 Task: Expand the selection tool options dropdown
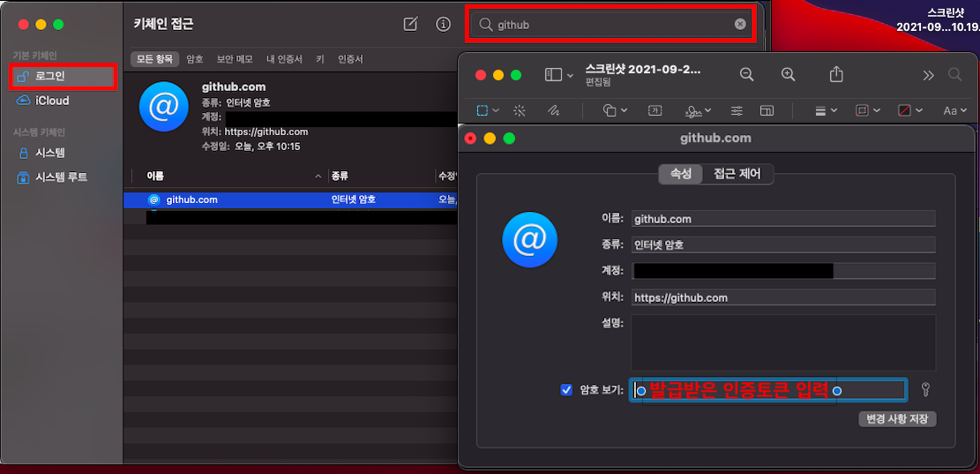pyautogui.click(x=496, y=110)
